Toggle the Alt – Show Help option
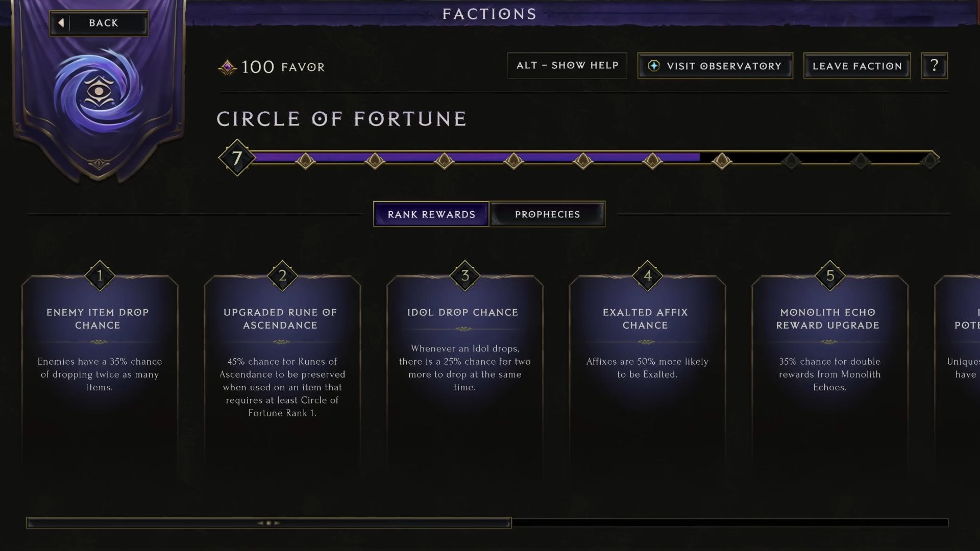Screen dimensions: 980x551 click(x=567, y=65)
